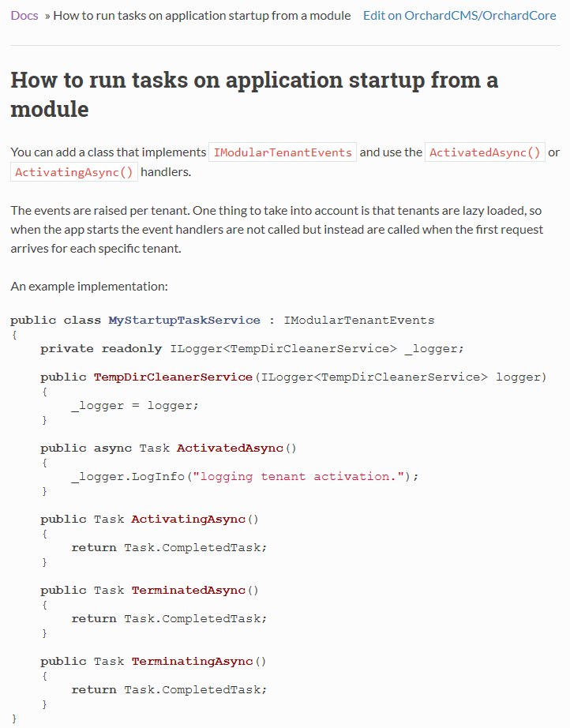Click the "_logger = logger;" assignment line
Viewport: 570px width, 728px height.
click(x=135, y=406)
